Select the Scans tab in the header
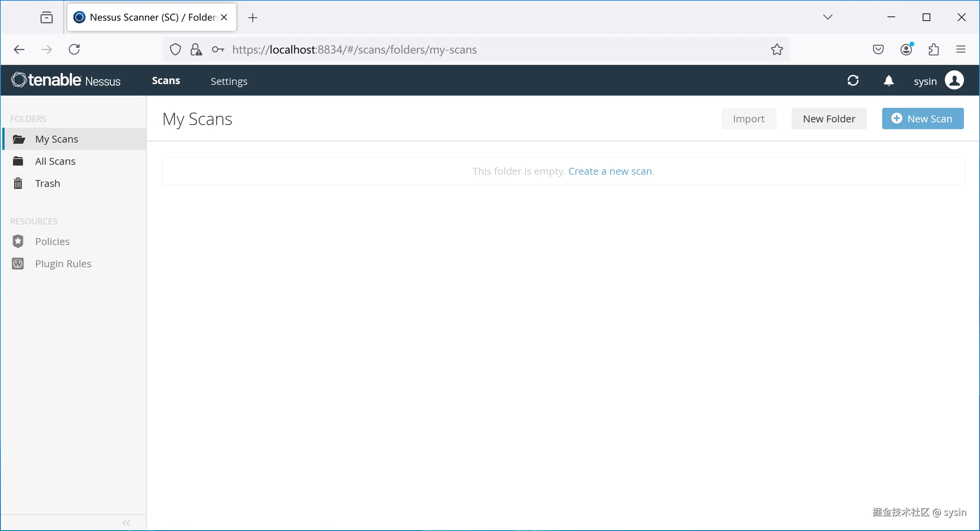 [x=166, y=81]
